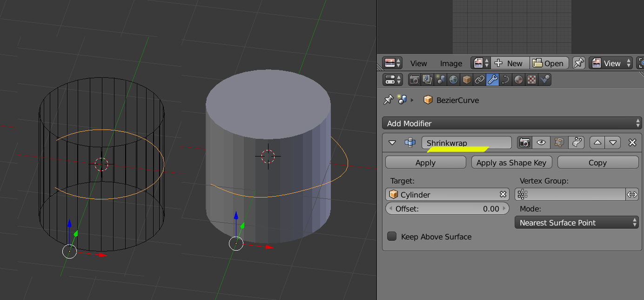Screen dimensions: 644x300
Task: Switch to World properties globe icon
Action: (454, 80)
